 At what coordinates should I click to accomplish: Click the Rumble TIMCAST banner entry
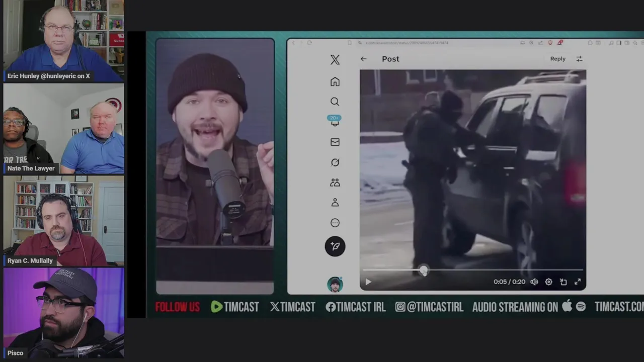[x=234, y=307]
